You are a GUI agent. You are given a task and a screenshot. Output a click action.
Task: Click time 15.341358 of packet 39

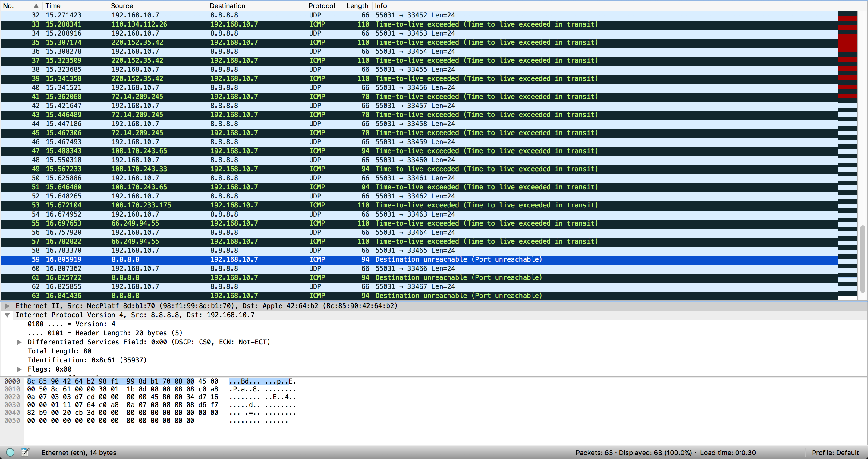pyautogui.click(x=64, y=78)
